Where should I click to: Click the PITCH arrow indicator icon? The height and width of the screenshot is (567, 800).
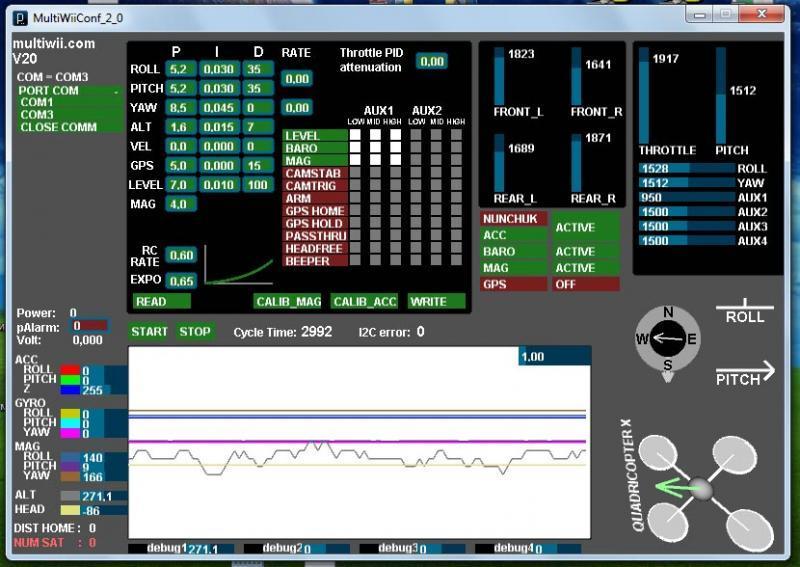point(745,375)
